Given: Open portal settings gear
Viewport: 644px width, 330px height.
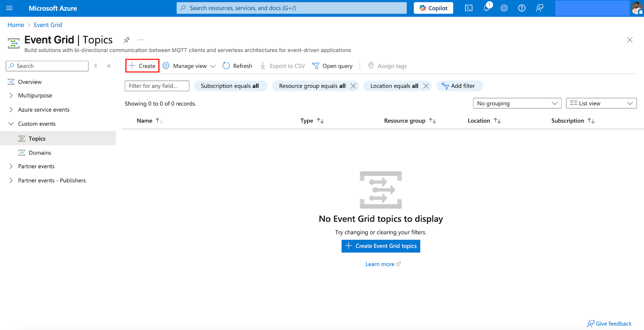Looking at the screenshot, I should click(504, 8).
